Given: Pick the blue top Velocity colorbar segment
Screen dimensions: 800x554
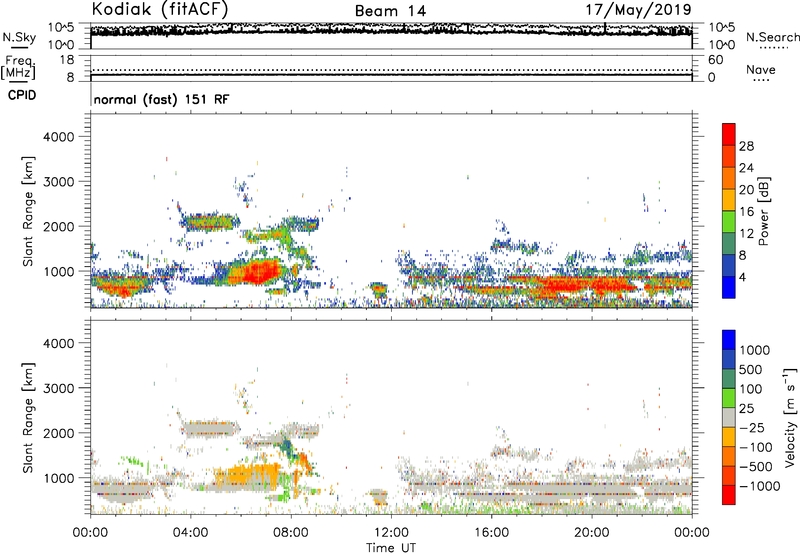Looking at the screenshot, I should click(x=729, y=340).
